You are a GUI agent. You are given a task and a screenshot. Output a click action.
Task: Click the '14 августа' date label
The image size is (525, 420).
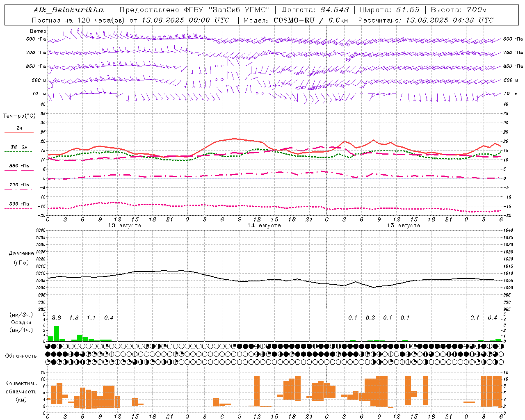tap(264, 226)
